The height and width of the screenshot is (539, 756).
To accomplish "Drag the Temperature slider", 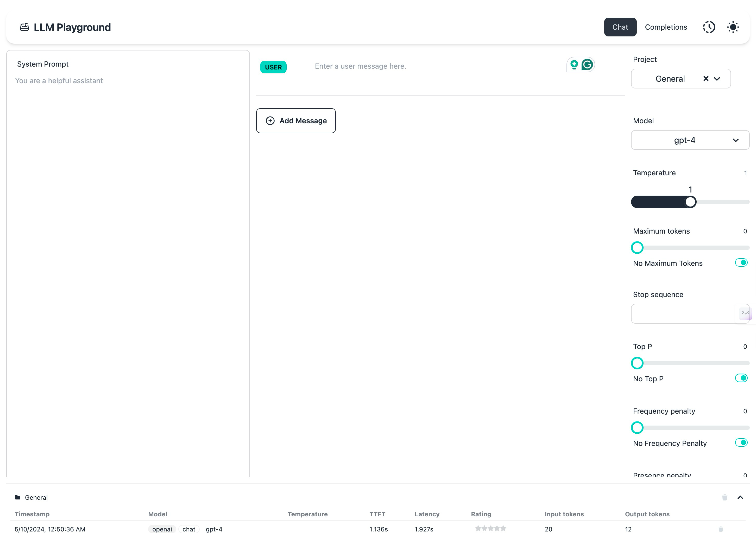I will point(691,202).
